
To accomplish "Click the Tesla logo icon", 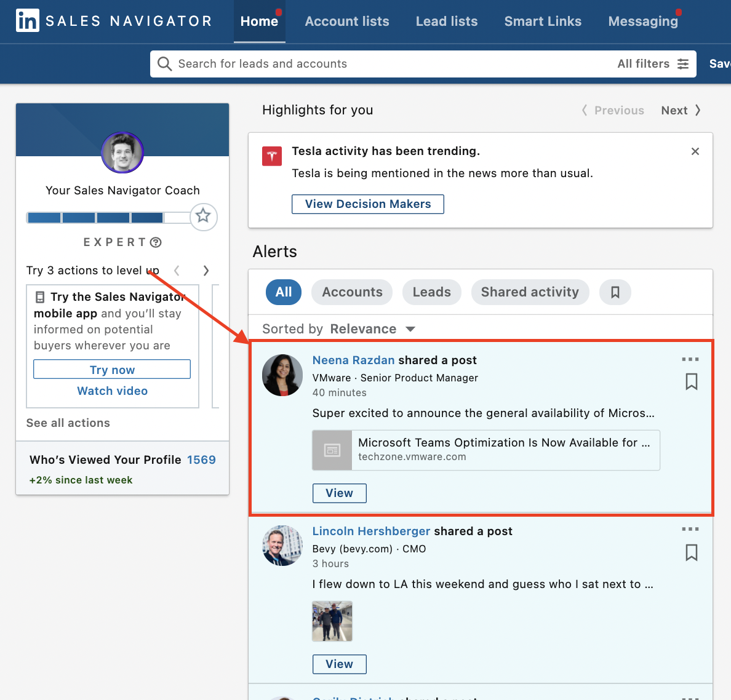I will click(x=272, y=156).
